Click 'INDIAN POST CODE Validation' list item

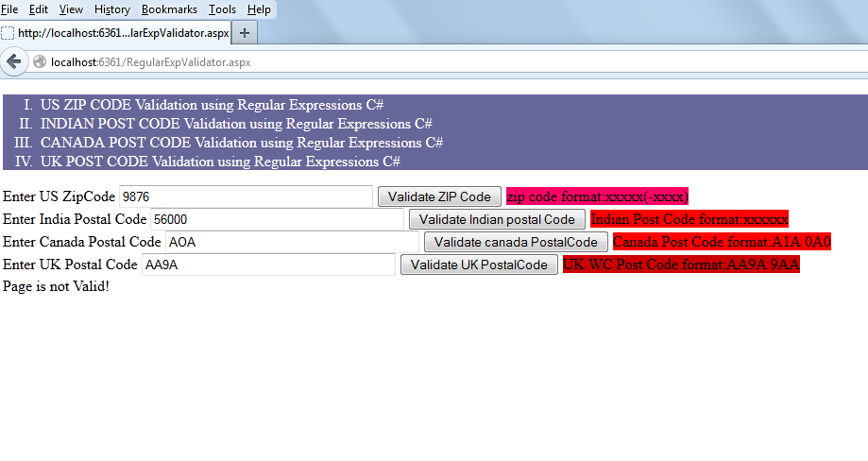coord(236,124)
